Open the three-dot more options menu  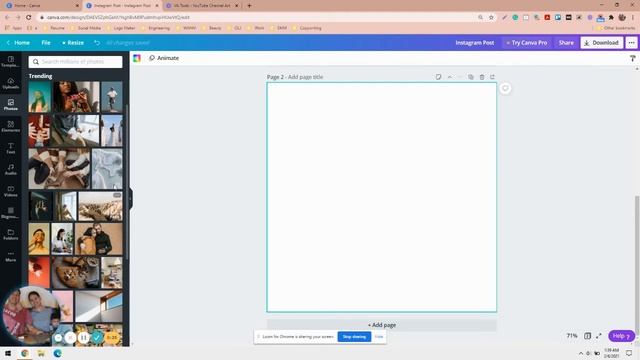[x=631, y=42]
